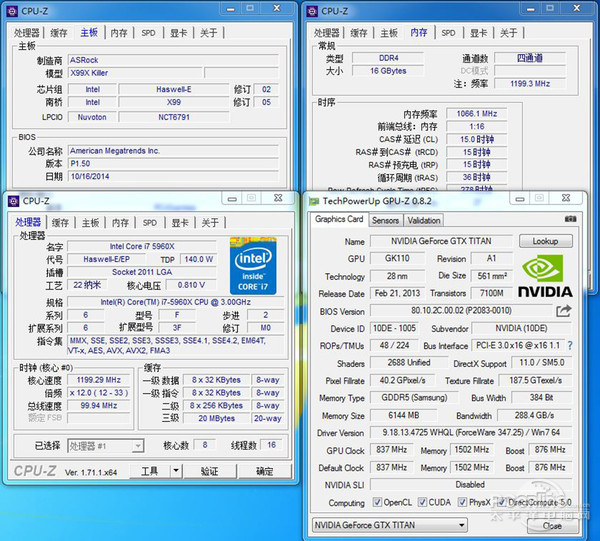Click the 140.0 W TDP value
This screenshot has width=600, height=541.
pos(199,259)
